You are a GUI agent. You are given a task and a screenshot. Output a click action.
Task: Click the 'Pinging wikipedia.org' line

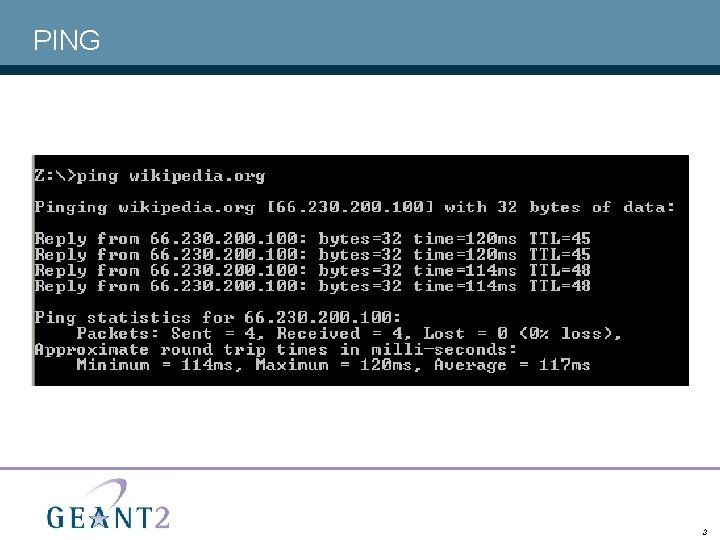click(355, 207)
